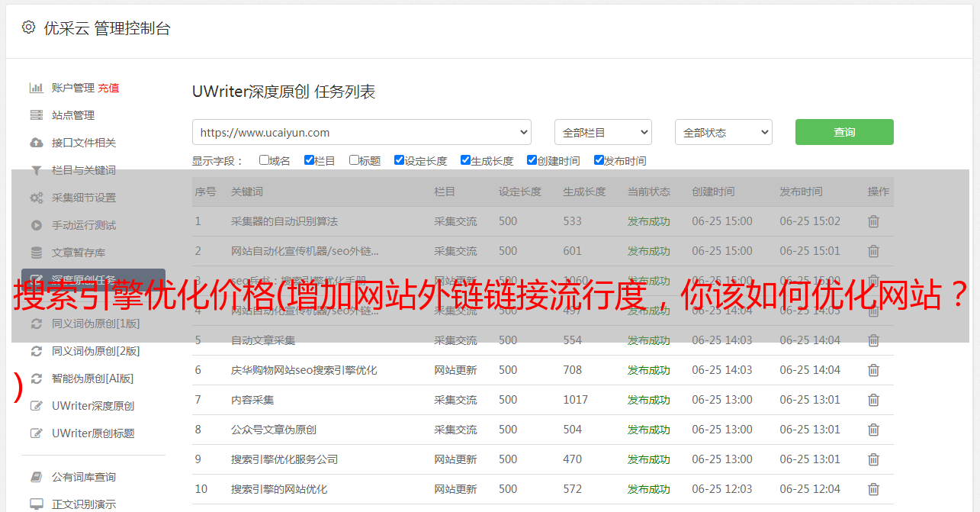Image resolution: width=980 pixels, height=512 pixels.
Task: Click the 当前状态 column header
Action: (649, 192)
